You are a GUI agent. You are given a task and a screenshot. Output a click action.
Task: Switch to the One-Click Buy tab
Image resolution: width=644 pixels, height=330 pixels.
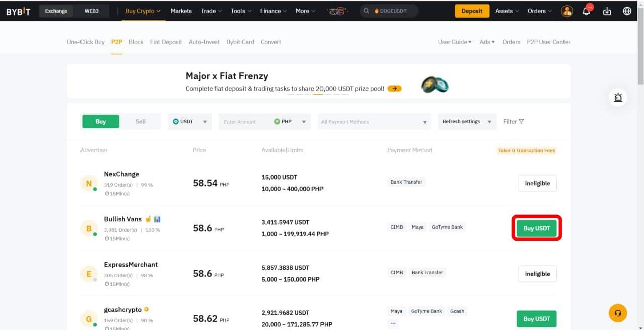pyautogui.click(x=86, y=42)
